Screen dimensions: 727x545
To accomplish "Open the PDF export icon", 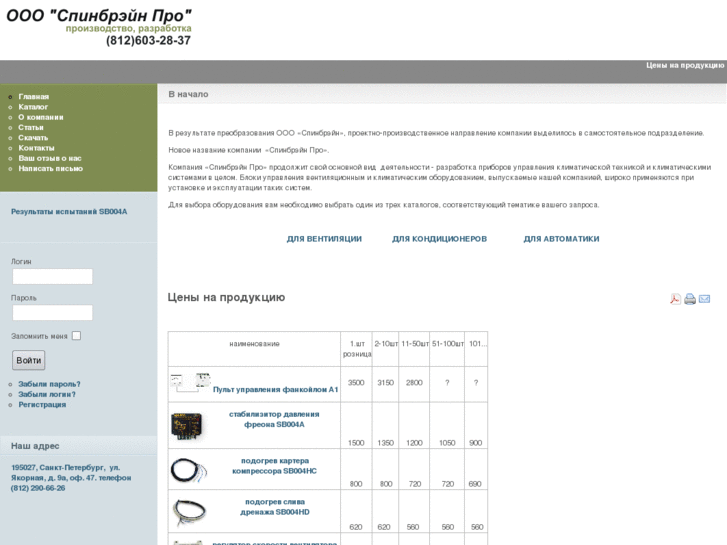I will [676, 299].
